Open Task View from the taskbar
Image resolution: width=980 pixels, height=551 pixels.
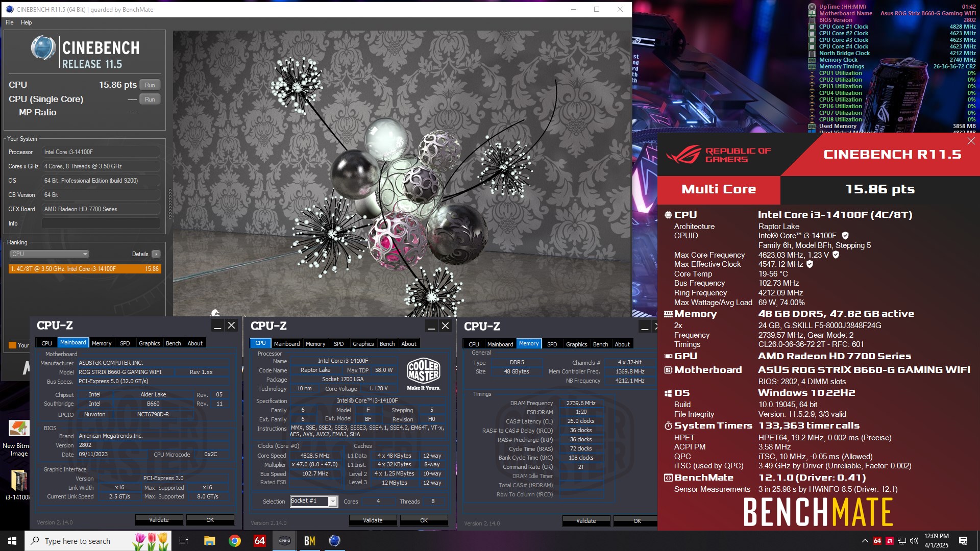(184, 541)
